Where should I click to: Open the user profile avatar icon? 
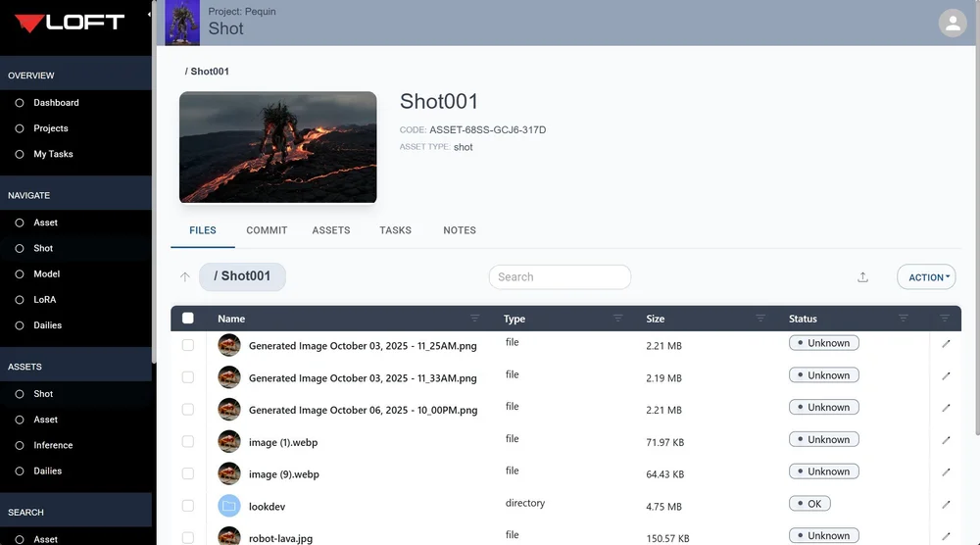[953, 24]
